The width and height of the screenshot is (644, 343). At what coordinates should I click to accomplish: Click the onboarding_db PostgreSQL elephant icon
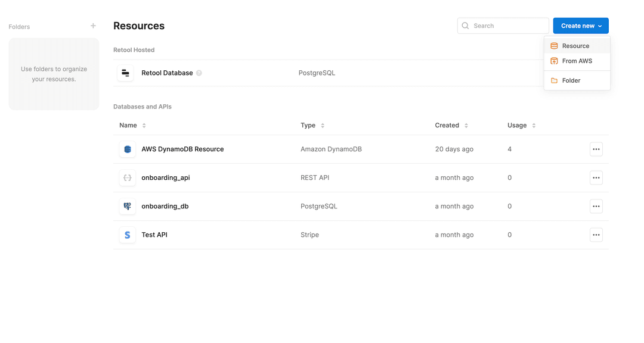128,207
